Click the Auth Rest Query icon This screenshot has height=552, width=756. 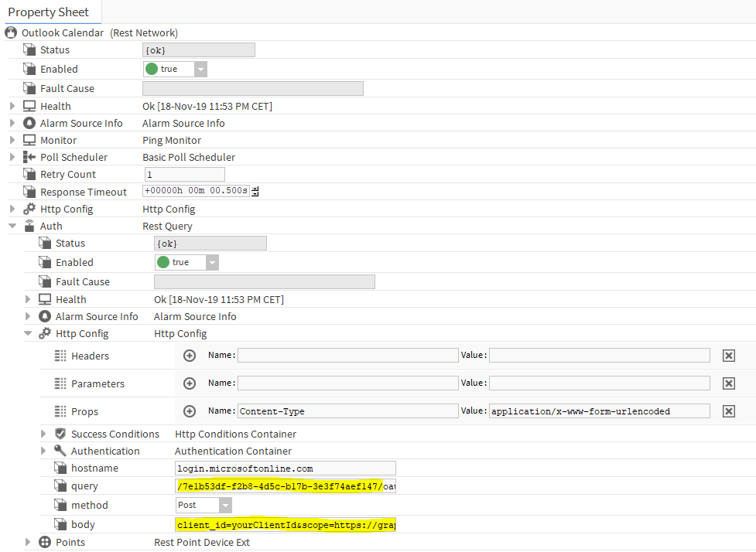[x=29, y=226]
